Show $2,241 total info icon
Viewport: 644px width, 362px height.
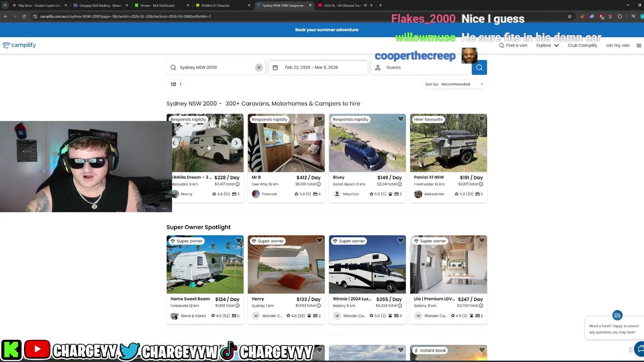click(x=400, y=184)
